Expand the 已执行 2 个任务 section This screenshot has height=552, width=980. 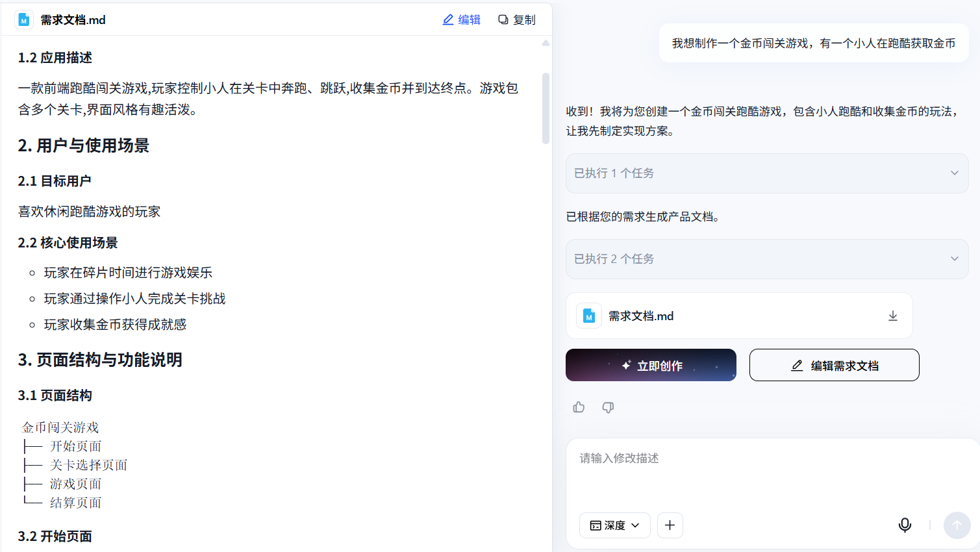pos(767,259)
